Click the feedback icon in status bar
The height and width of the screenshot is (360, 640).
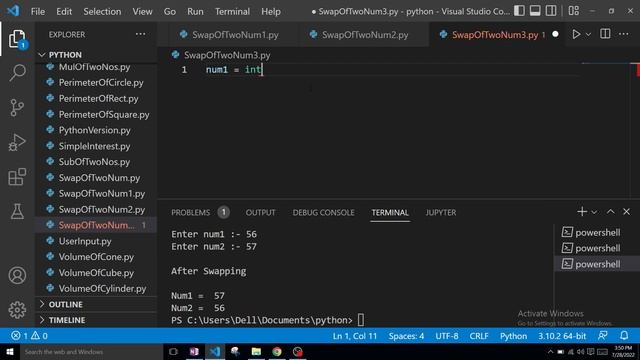602,336
